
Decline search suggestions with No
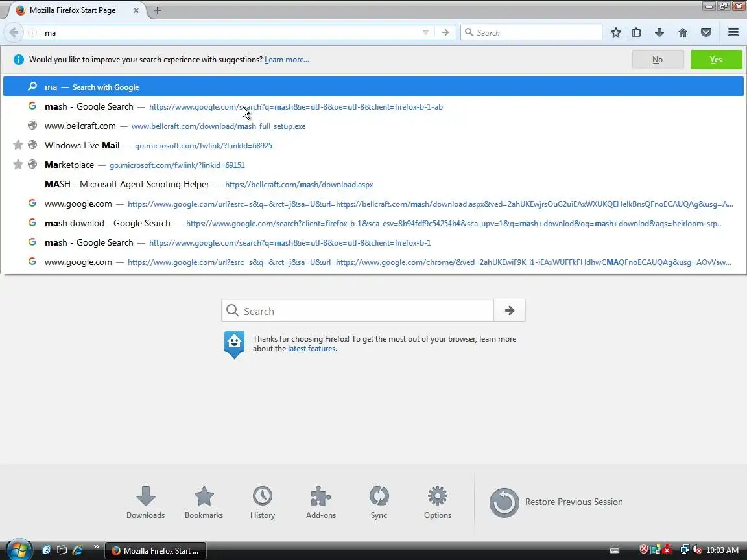(658, 60)
